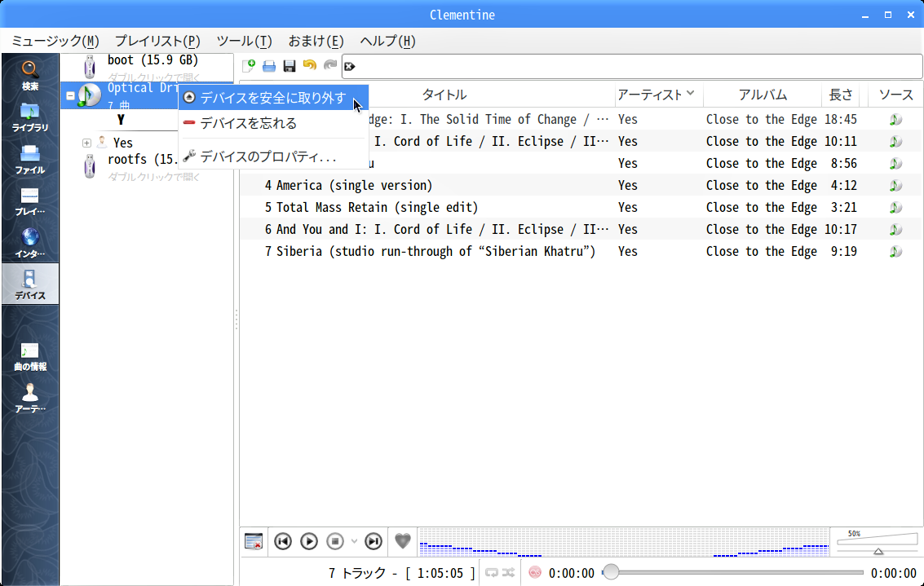This screenshot has width=924, height=586.
Task: Open the ミュージック(M) menu
Action: click(x=55, y=42)
